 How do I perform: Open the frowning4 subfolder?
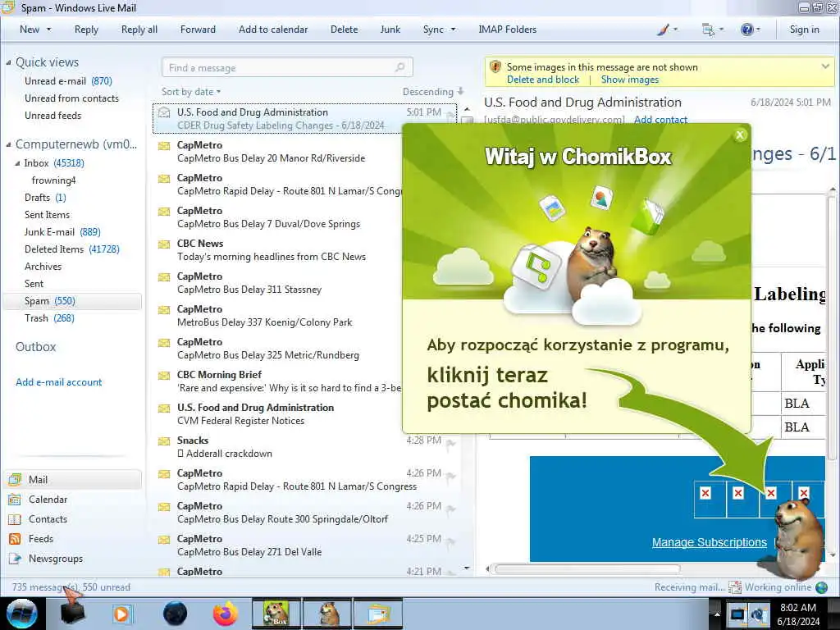pyautogui.click(x=53, y=180)
